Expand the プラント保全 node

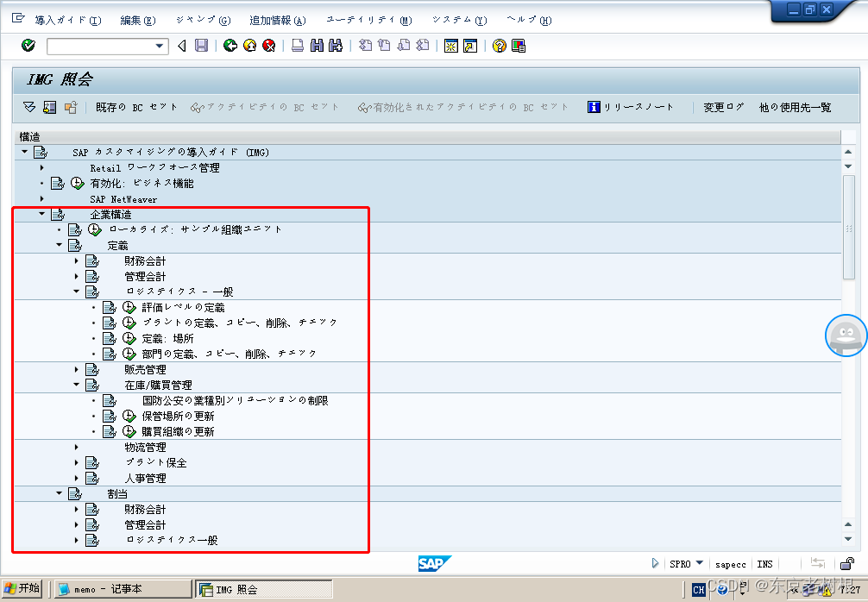tap(77, 462)
